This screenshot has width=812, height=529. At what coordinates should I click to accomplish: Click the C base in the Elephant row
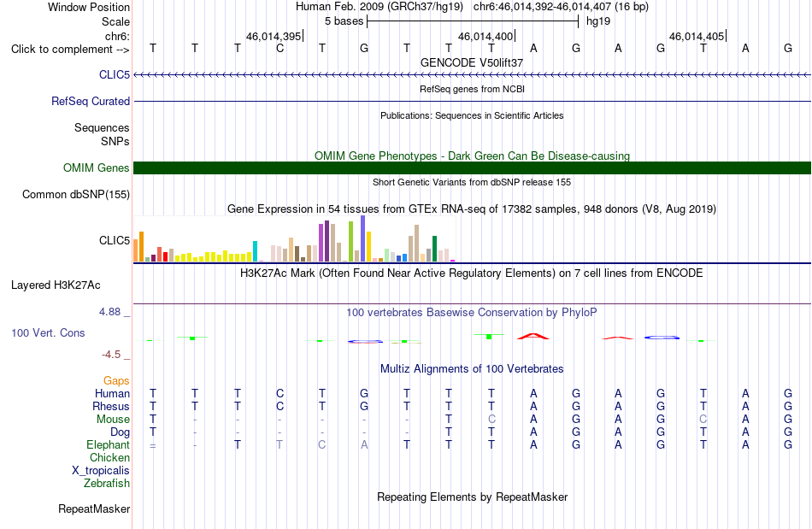pyautogui.click(x=321, y=444)
